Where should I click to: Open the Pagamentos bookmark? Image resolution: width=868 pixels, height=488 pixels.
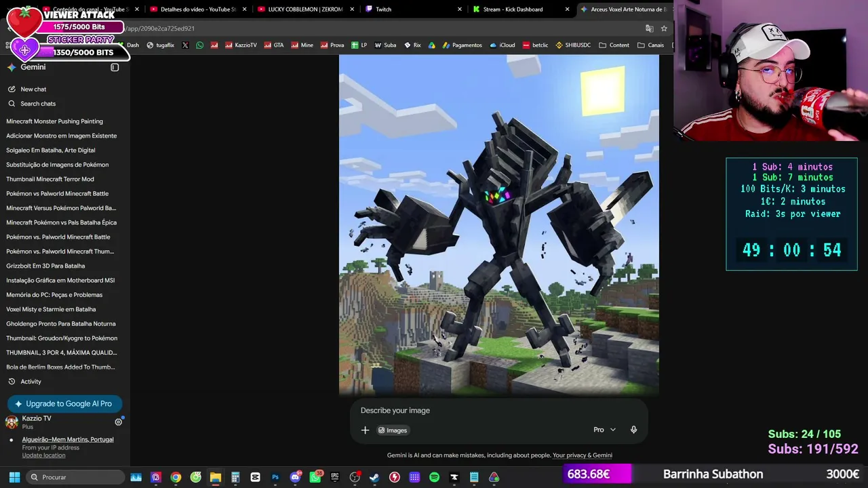tap(462, 45)
